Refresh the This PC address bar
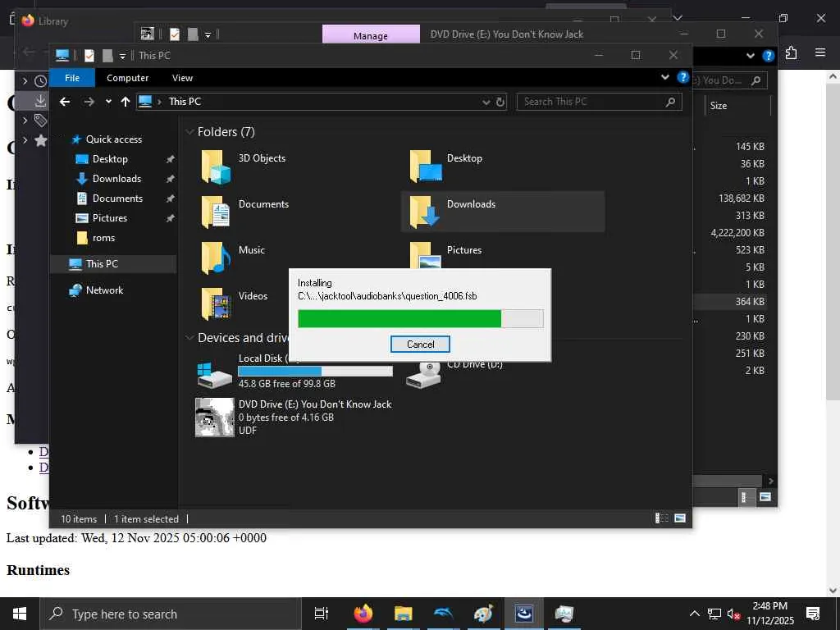The height and width of the screenshot is (630, 840). tap(500, 102)
